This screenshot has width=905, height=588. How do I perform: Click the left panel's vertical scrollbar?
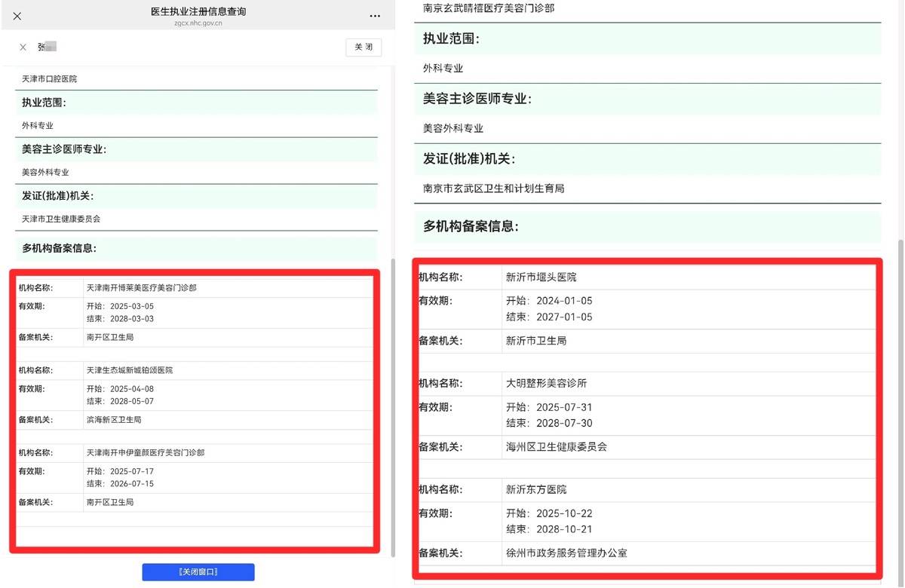391,407
